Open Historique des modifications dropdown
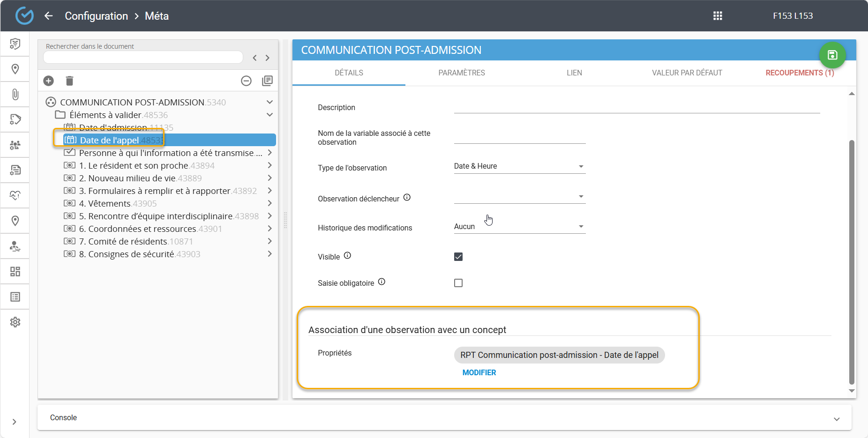 pos(519,227)
